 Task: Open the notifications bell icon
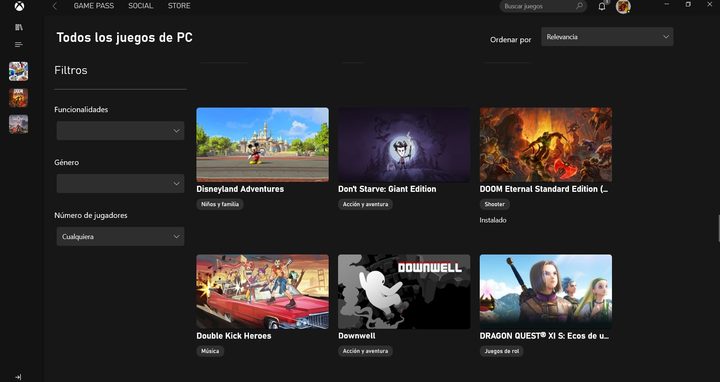602,6
